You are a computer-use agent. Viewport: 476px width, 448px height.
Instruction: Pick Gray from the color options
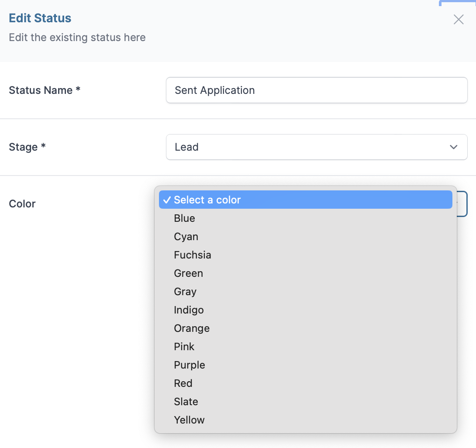(x=185, y=292)
